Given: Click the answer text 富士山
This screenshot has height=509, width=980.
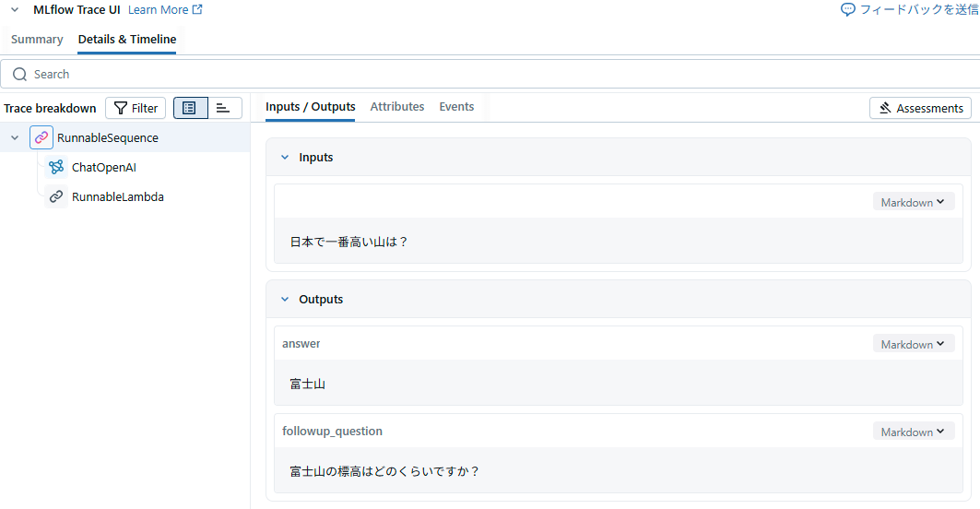Looking at the screenshot, I should click(x=308, y=384).
